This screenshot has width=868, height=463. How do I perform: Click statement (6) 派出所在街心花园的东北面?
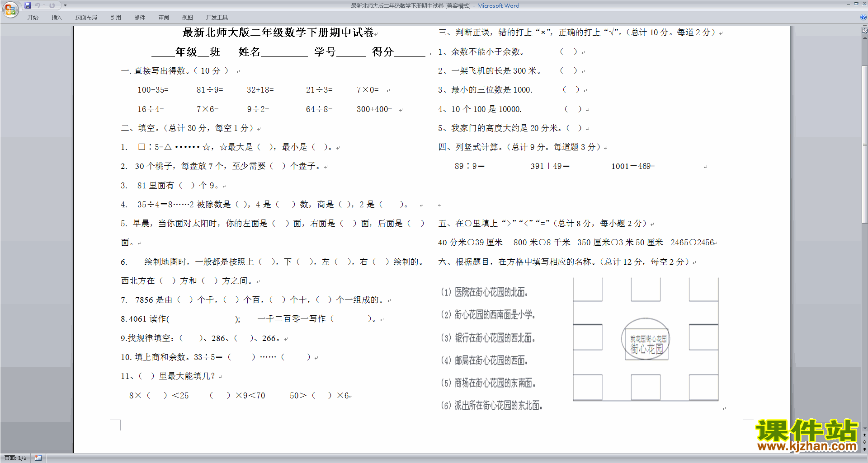(492, 406)
